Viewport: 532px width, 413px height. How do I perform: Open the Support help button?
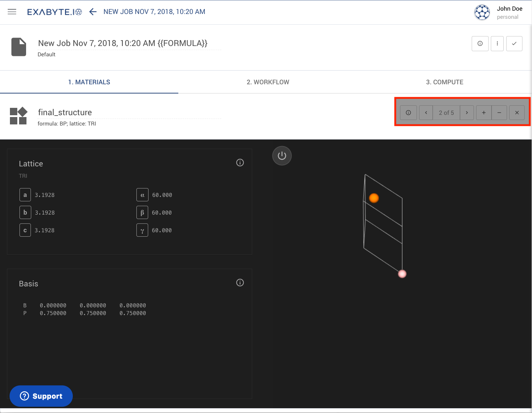[41, 396]
